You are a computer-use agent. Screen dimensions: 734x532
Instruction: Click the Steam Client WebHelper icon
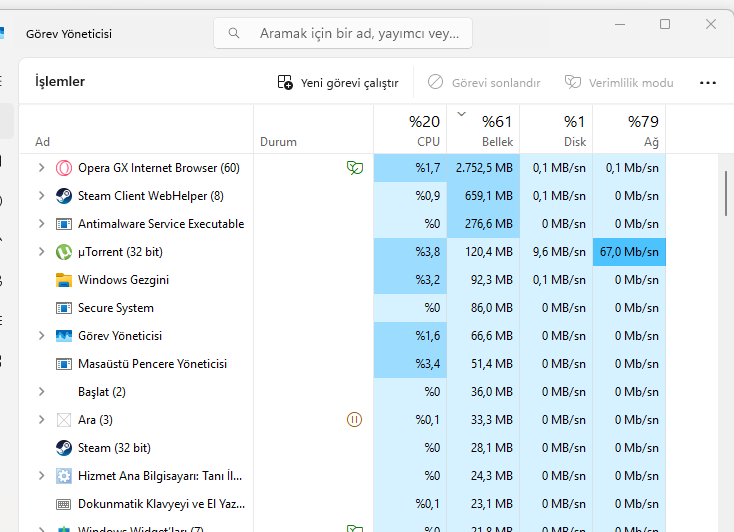coord(64,196)
